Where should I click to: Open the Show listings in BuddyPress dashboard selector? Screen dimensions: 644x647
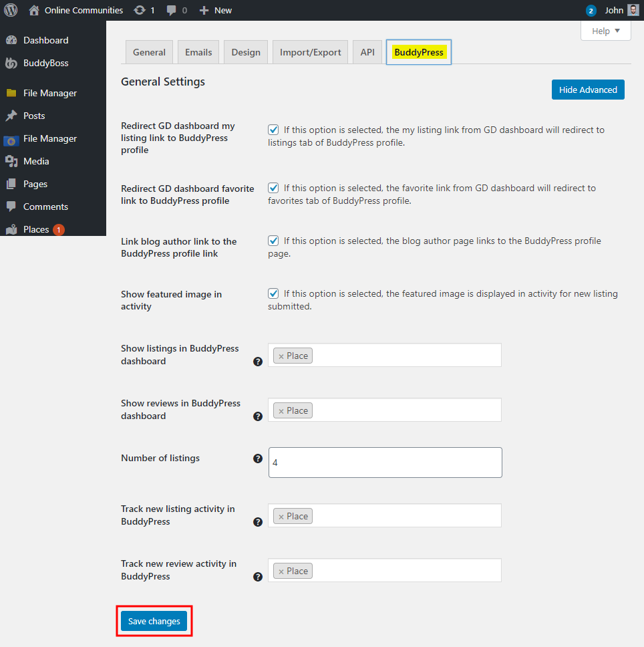coord(401,355)
